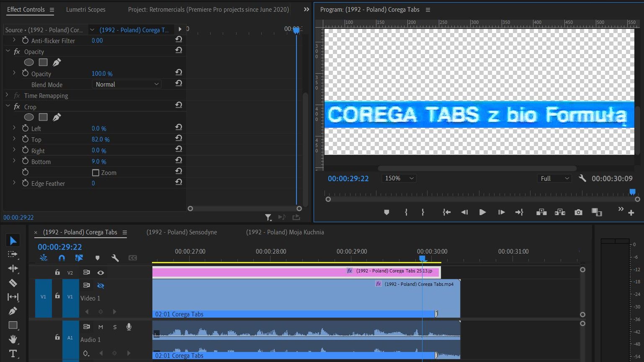The image size is (644, 362).
Task: Click the Program Monitor scrub bar playhead
Action: coord(632,192)
